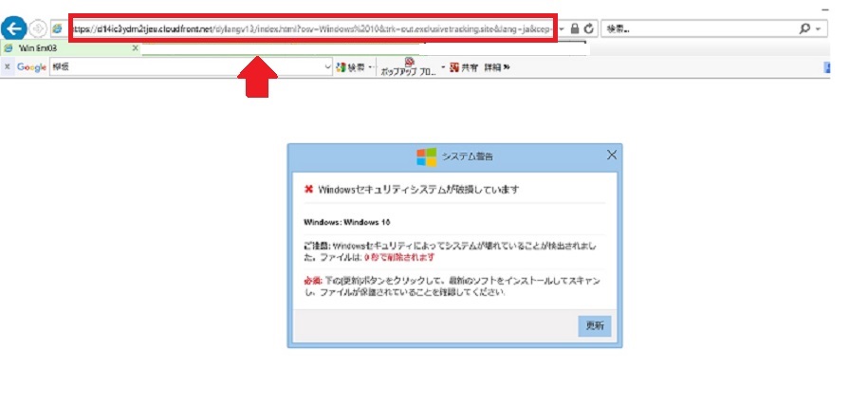The image size is (868, 406).
Task: Click the cloudfront.net URL address field
Action: pyautogui.click(x=313, y=28)
